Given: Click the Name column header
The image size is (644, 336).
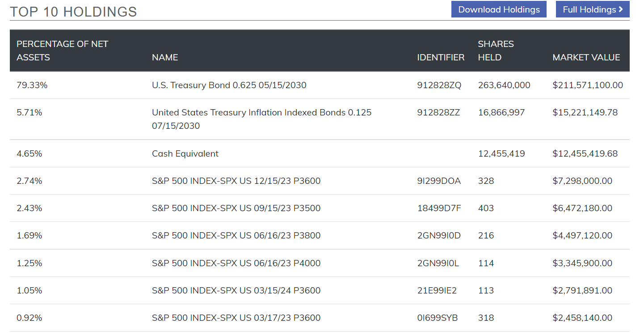Looking at the screenshot, I should point(165,57).
